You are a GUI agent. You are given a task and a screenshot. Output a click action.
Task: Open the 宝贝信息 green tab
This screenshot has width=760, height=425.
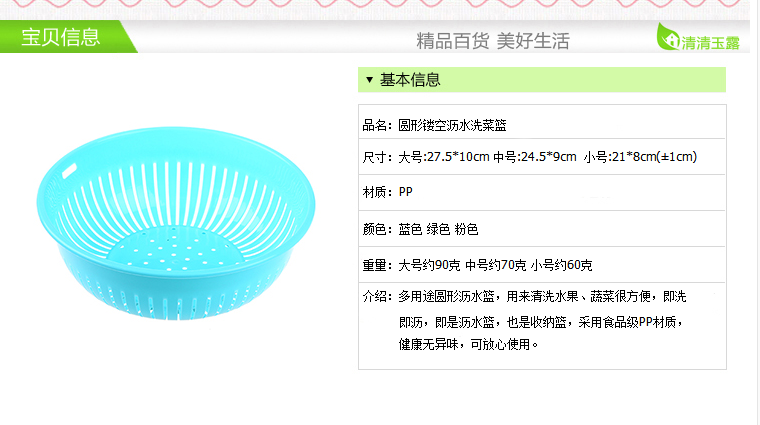pyautogui.click(x=62, y=38)
